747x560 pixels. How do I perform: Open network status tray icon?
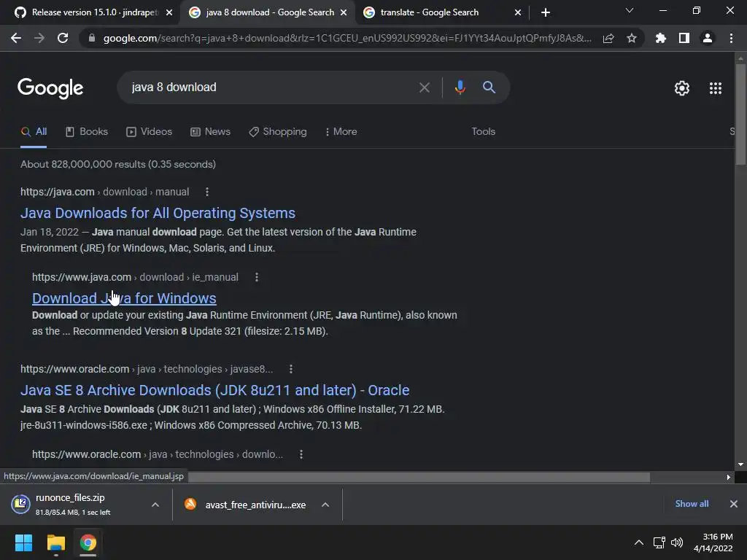[659, 542]
